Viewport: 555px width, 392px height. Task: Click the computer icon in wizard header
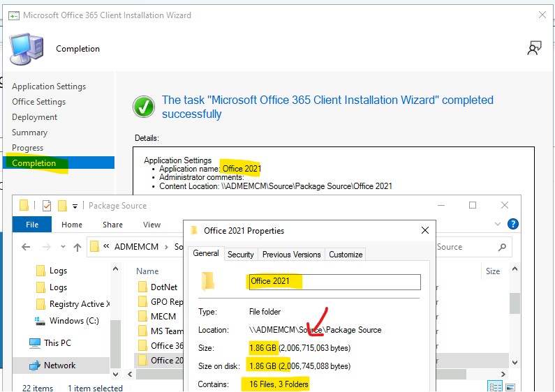pos(27,50)
